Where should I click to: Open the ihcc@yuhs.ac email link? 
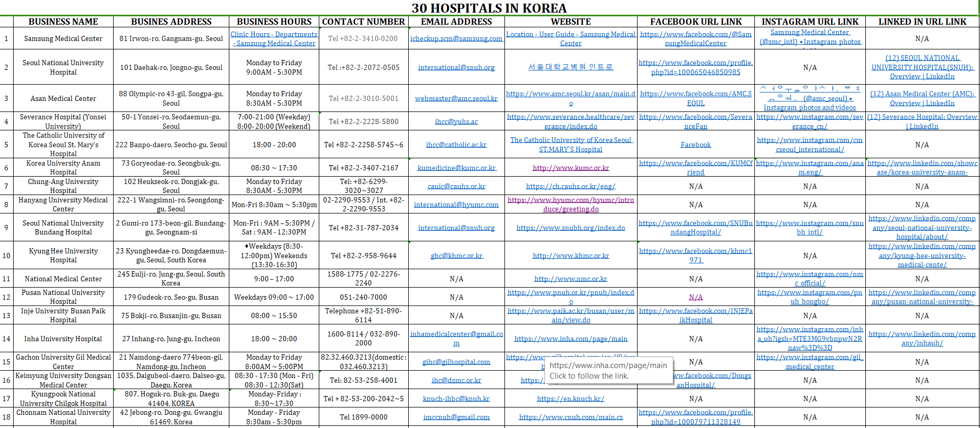456,121
